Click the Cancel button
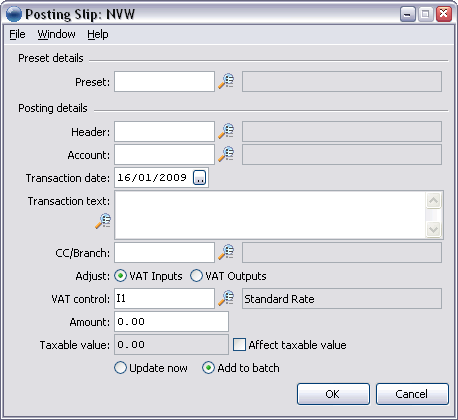 click(x=412, y=394)
